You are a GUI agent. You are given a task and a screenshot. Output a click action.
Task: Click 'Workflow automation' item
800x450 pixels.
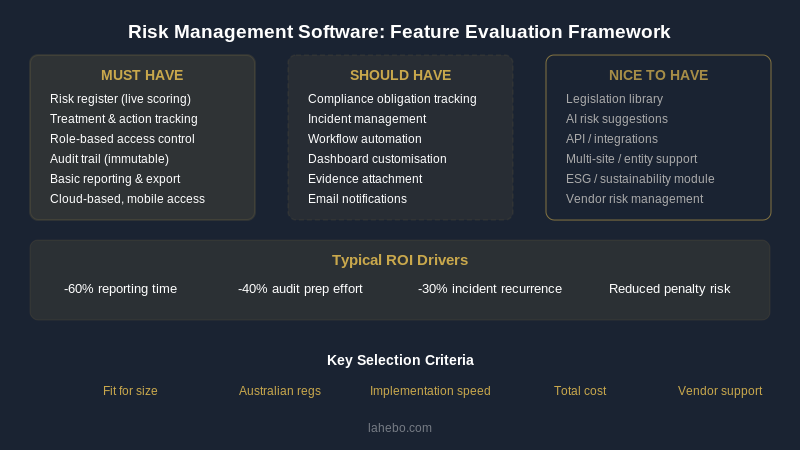click(x=365, y=139)
